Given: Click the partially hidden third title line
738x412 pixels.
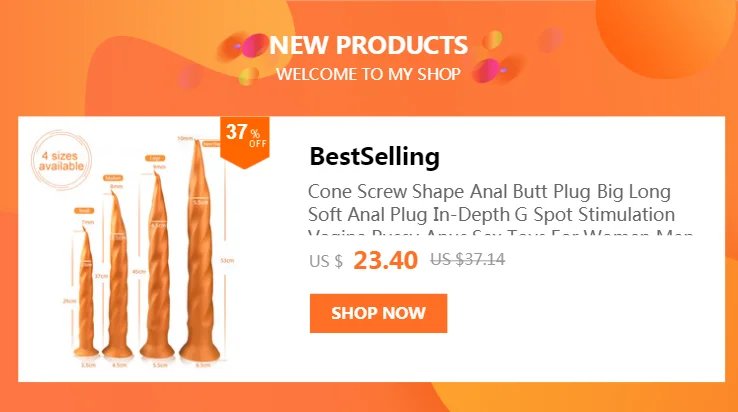Looking at the screenshot, I should pos(500,232).
